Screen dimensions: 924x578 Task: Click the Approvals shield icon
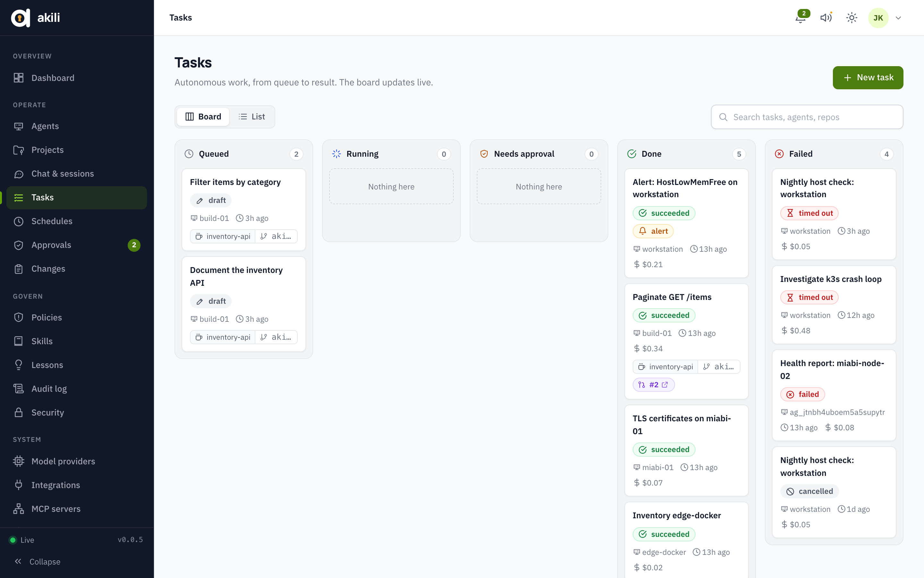(18, 245)
